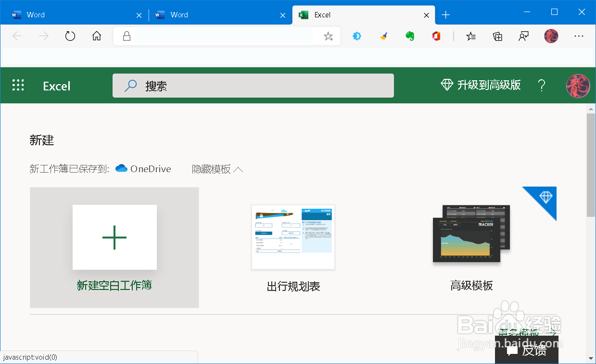596x364 pixels.
Task: Click the green plus icon for blank workbook
Action: tap(114, 237)
